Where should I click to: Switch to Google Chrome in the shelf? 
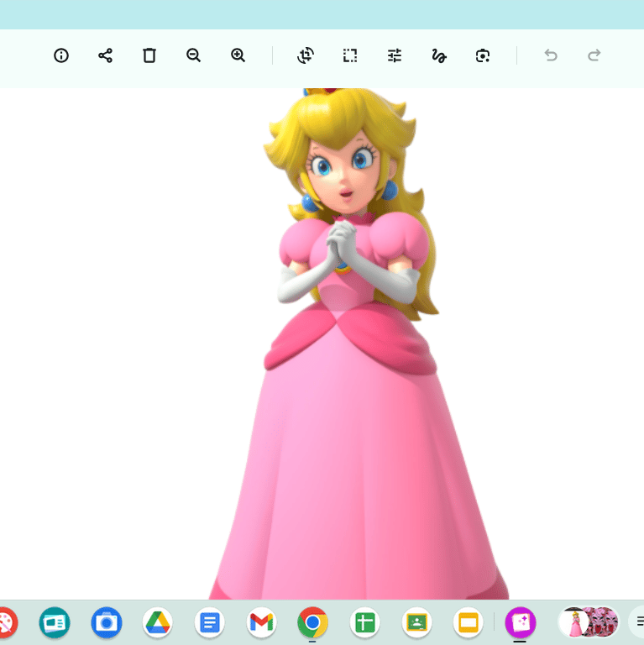tap(312, 623)
